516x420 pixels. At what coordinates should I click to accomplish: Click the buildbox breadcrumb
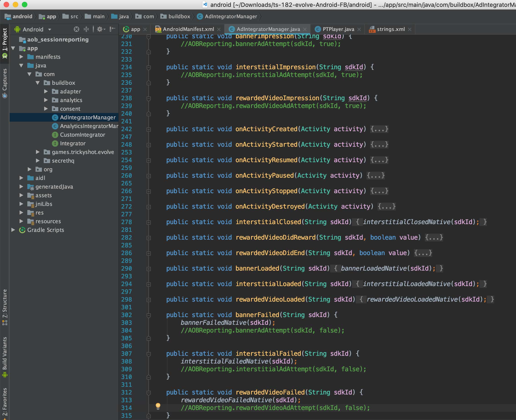[179, 16]
